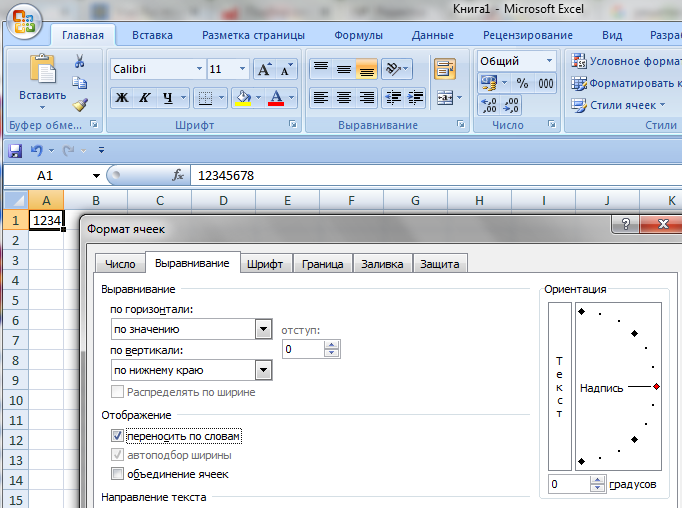
Task: Click the Wrap Text ribbon icon
Action: [444, 69]
